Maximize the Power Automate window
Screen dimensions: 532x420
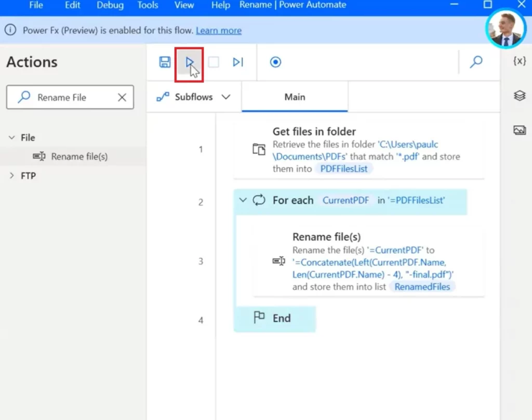pos(487,4)
